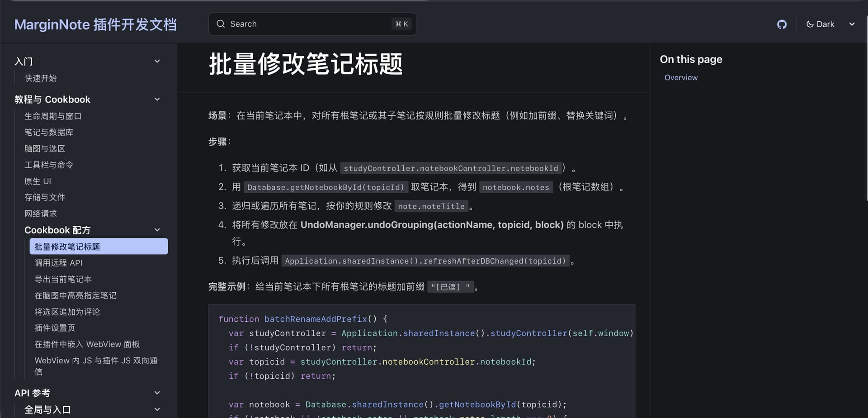Go to MarginNote 插件开发文档 home title

(x=95, y=24)
